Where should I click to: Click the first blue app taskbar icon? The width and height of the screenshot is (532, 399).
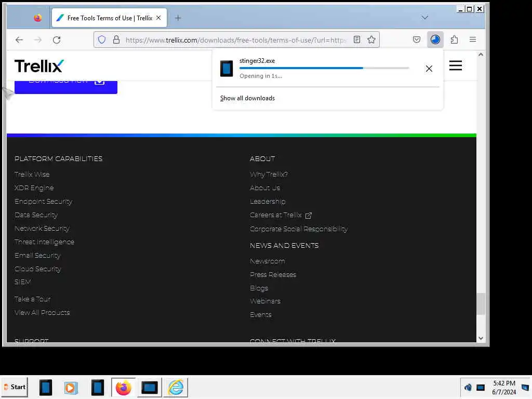point(46,388)
